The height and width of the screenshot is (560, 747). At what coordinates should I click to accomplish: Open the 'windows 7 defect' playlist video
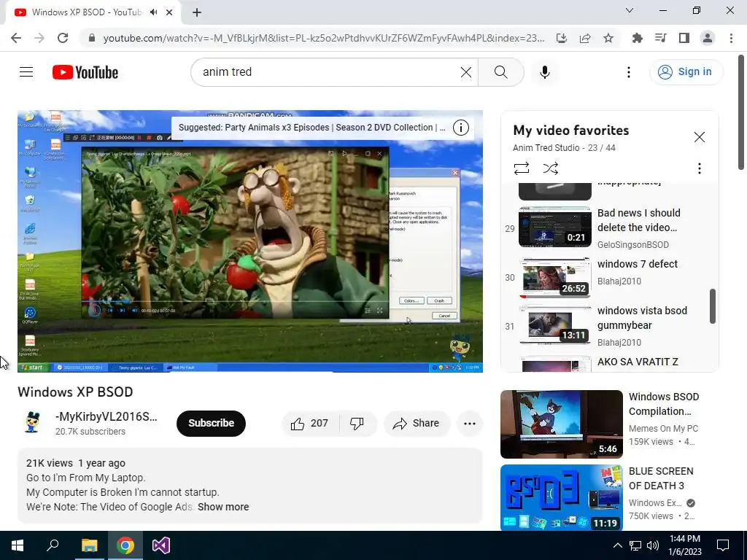coord(637,264)
